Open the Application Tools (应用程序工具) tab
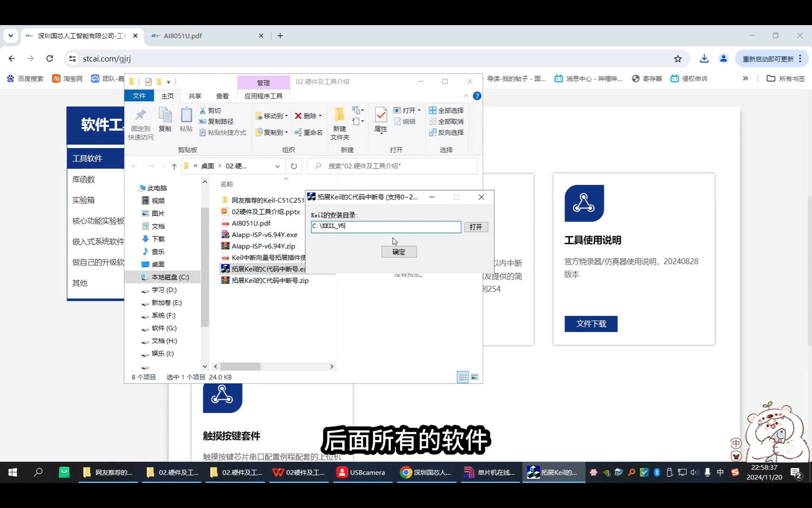 [x=263, y=96]
